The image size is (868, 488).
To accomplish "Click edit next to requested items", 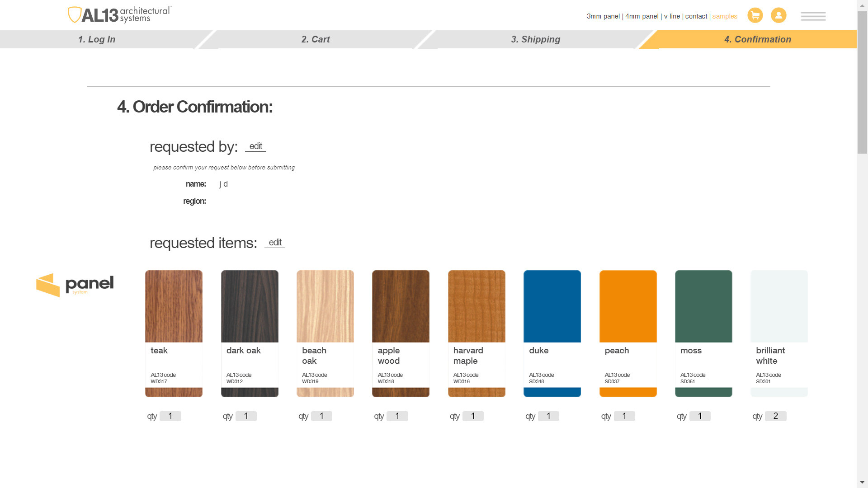I will coord(275,243).
